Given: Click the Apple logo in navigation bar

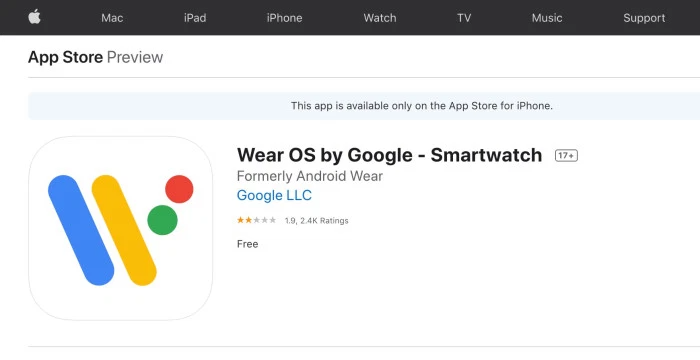Looking at the screenshot, I should 34,17.
